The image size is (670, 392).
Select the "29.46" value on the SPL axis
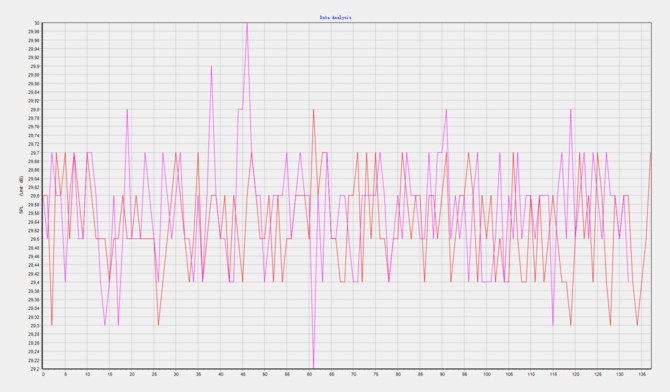tap(34, 256)
